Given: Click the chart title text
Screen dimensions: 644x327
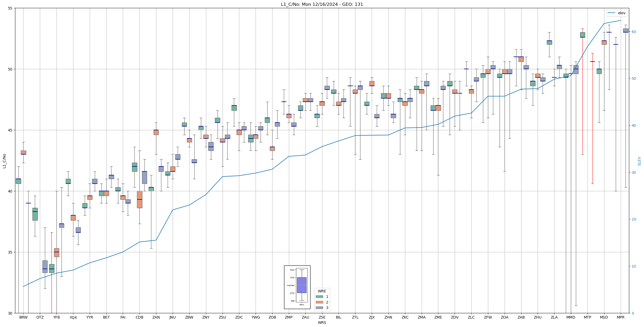Looking at the screenshot, I should point(322,4).
